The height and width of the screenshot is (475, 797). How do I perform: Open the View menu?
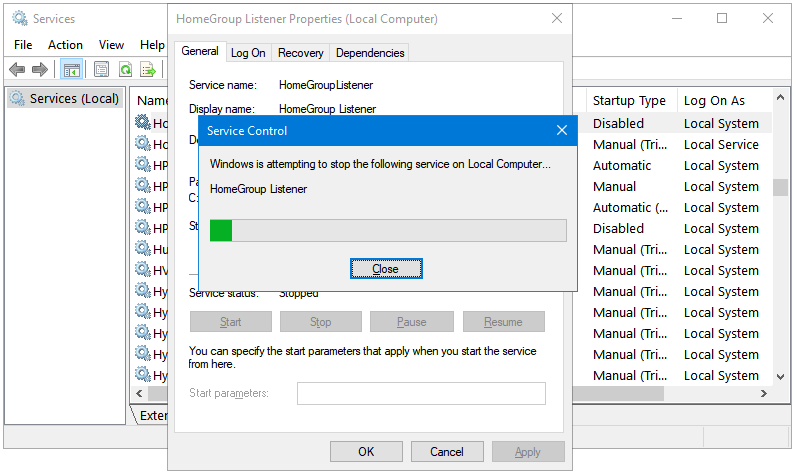point(112,45)
